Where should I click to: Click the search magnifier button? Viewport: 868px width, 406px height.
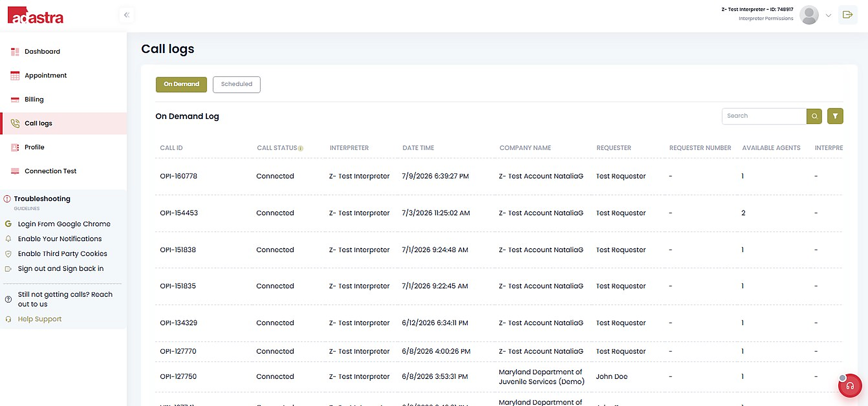tap(814, 116)
